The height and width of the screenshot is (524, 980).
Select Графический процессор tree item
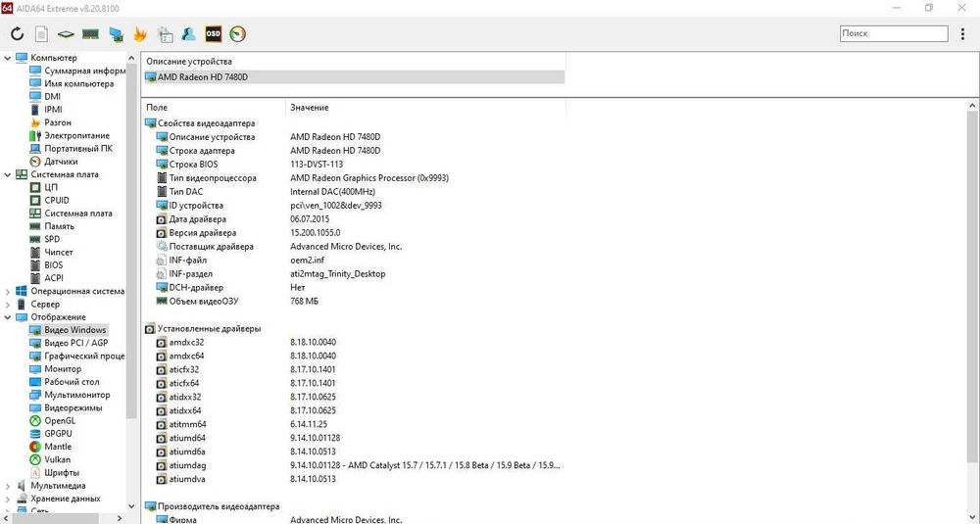pos(76,356)
